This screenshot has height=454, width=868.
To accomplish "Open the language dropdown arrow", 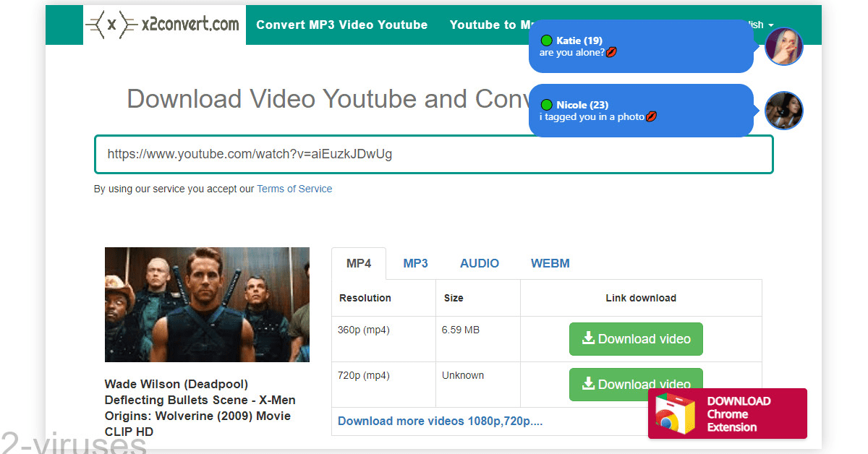I will point(771,25).
